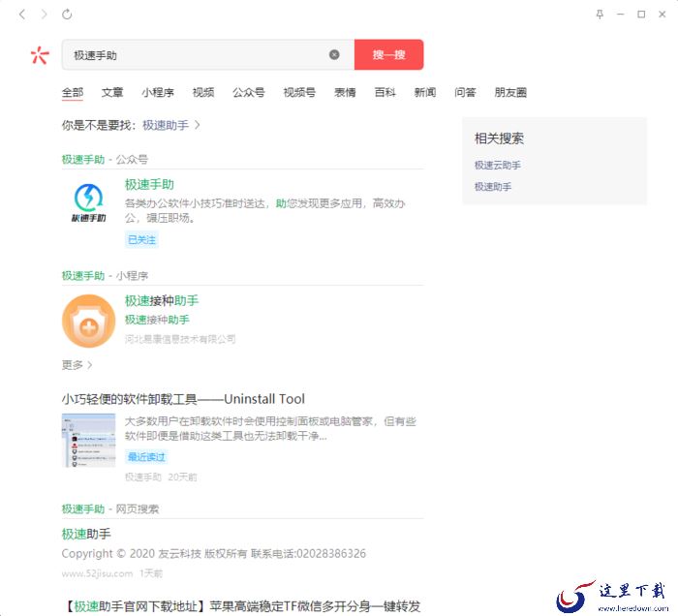
Task: Click the 最近读过 recently read tag
Action: click(x=146, y=457)
